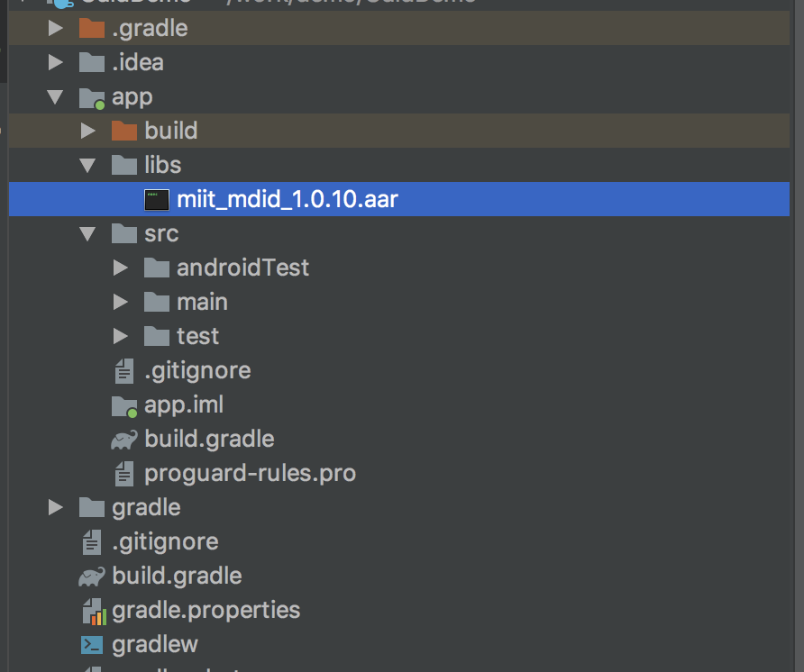This screenshot has height=672, width=804.
Task: Click the orange .gradle folder icon
Action: (91, 28)
